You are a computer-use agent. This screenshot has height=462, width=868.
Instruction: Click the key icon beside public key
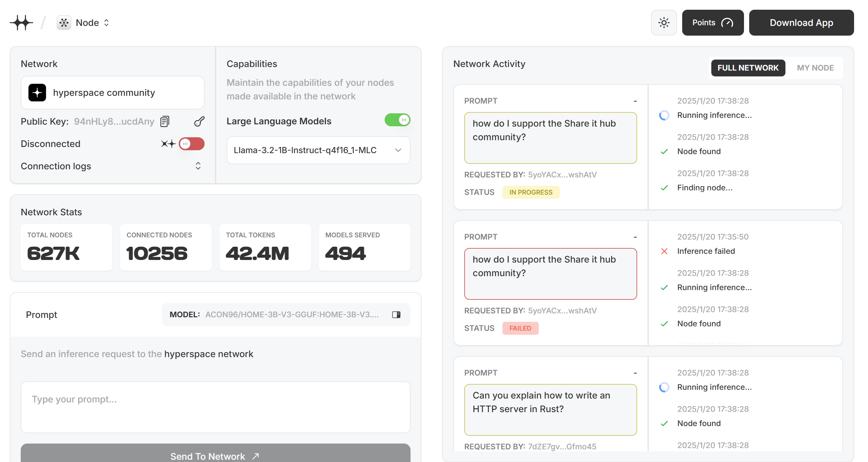199,121
